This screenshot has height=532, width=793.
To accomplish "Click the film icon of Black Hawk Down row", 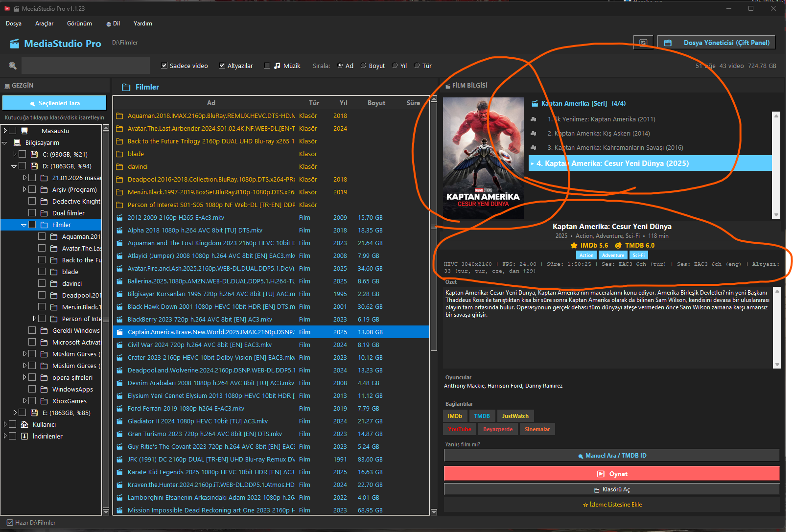I will point(119,307).
